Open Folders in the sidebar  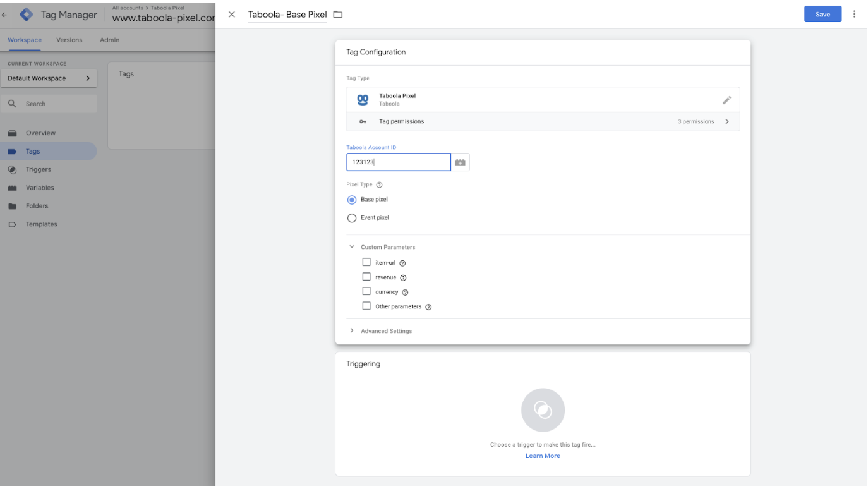(x=37, y=206)
